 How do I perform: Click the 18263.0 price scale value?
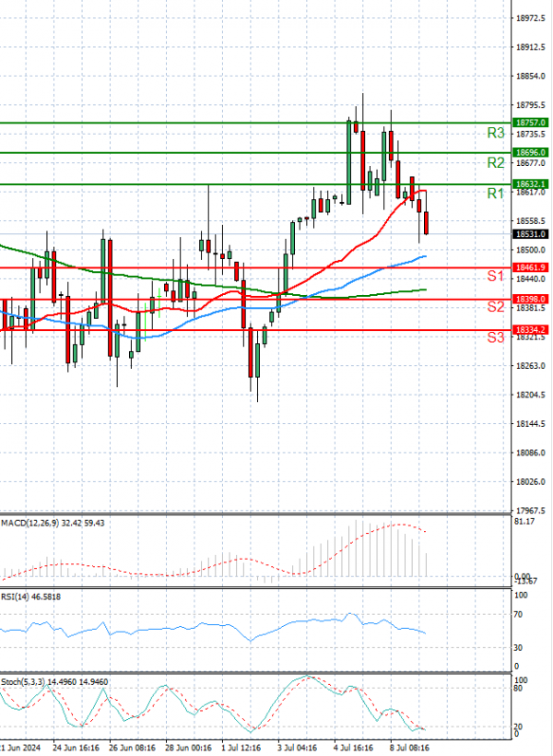click(x=530, y=366)
